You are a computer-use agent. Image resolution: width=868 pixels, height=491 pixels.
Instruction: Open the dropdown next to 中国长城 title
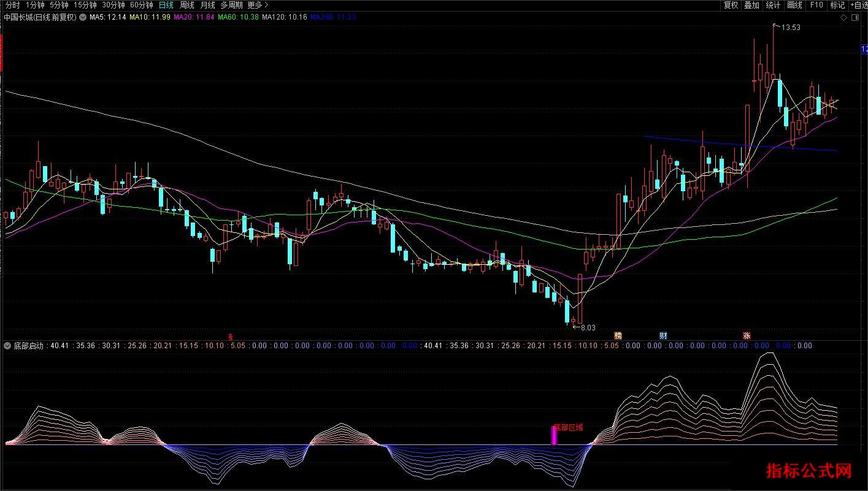(83, 17)
